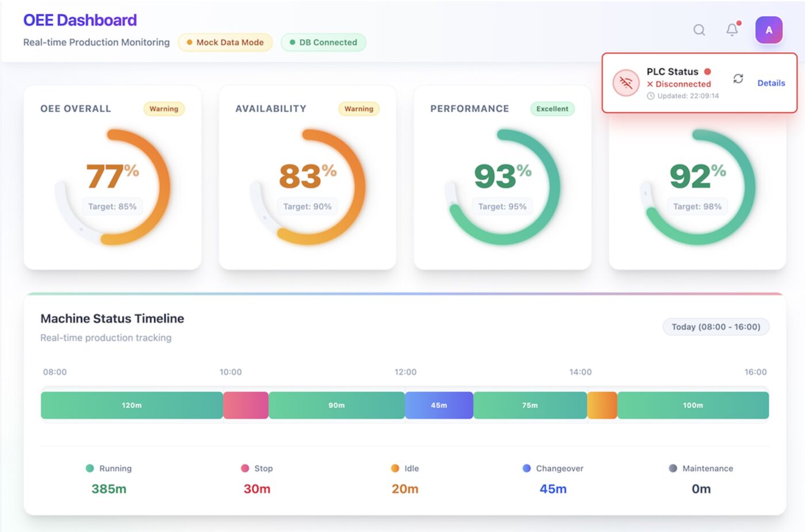Click the orange Idle timeline segment
Screen dimensions: 805x532
tap(602, 405)
